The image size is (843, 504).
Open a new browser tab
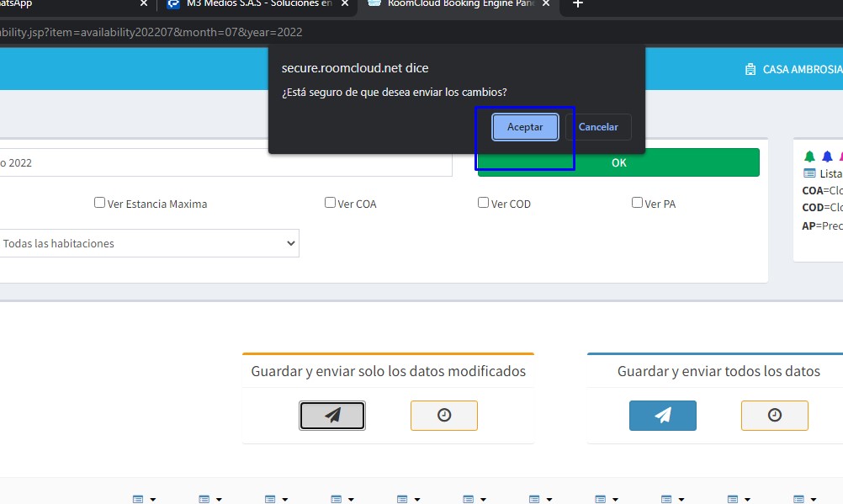click(577, 4)
